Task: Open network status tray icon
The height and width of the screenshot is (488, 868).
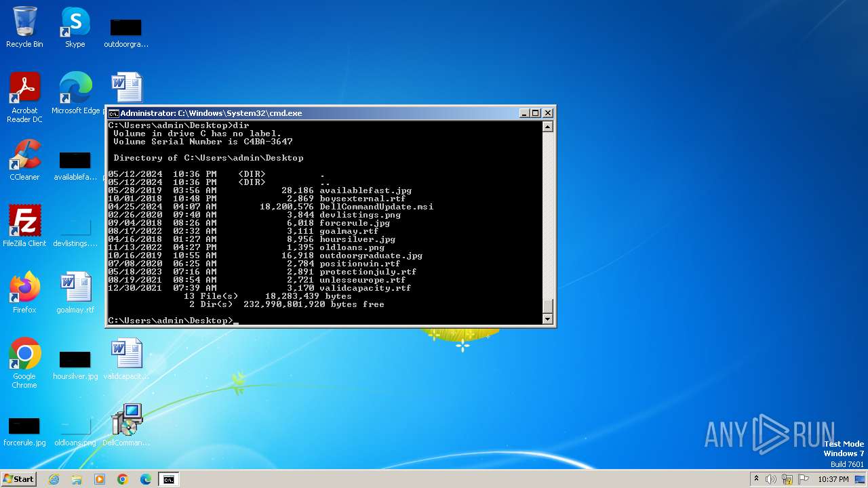Action: click(x=787, y=479)
